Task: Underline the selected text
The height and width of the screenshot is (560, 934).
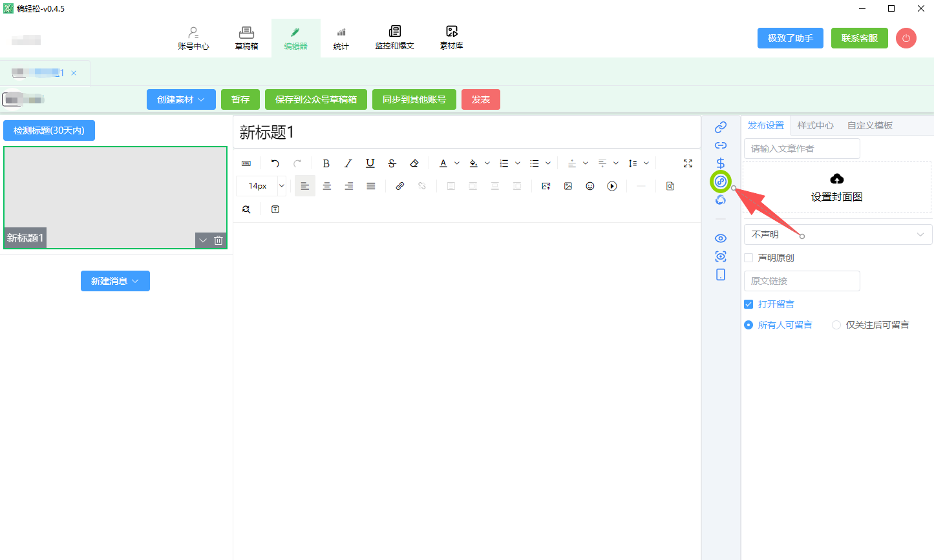Action: point(370,163)
